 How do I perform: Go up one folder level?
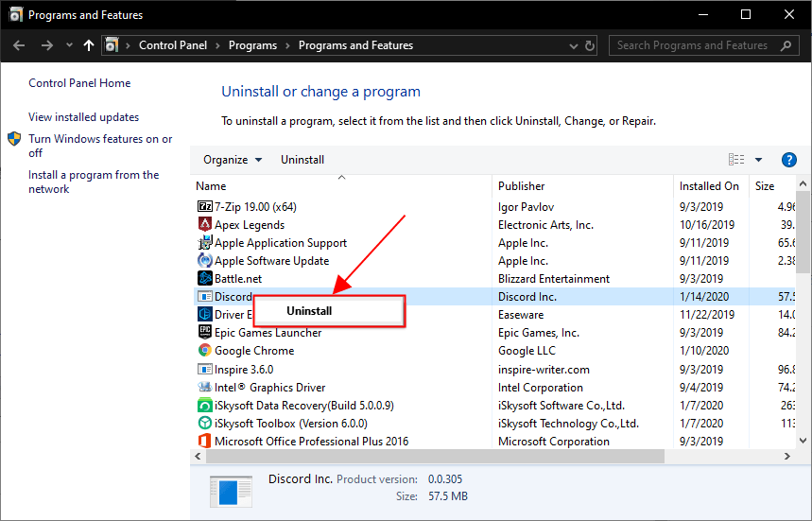(x=89, y=45)
